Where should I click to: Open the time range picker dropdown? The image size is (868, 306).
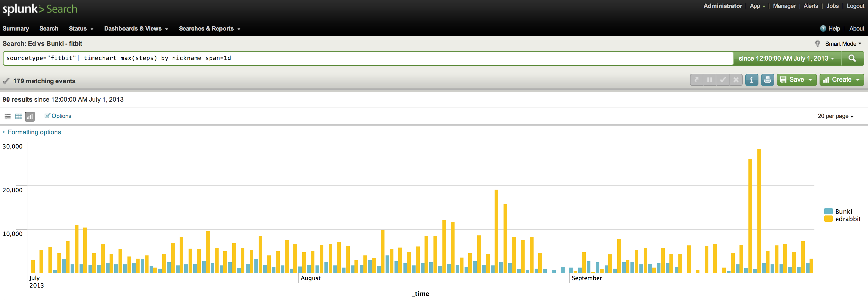pos(786,58)
